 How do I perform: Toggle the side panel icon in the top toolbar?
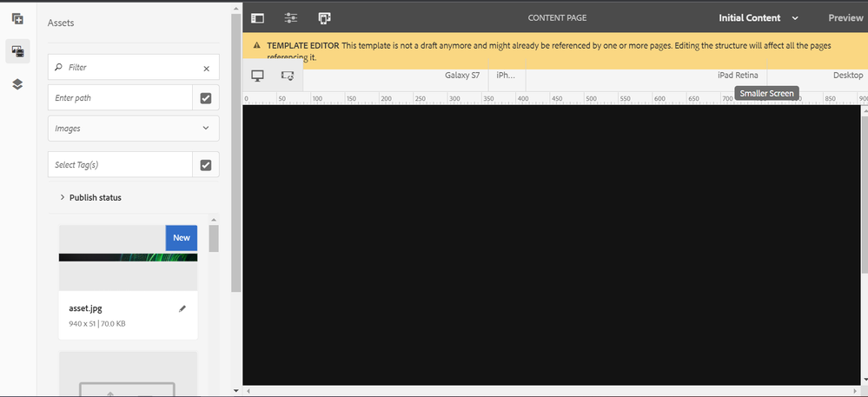pyautogui.click(x=257, y=17)
